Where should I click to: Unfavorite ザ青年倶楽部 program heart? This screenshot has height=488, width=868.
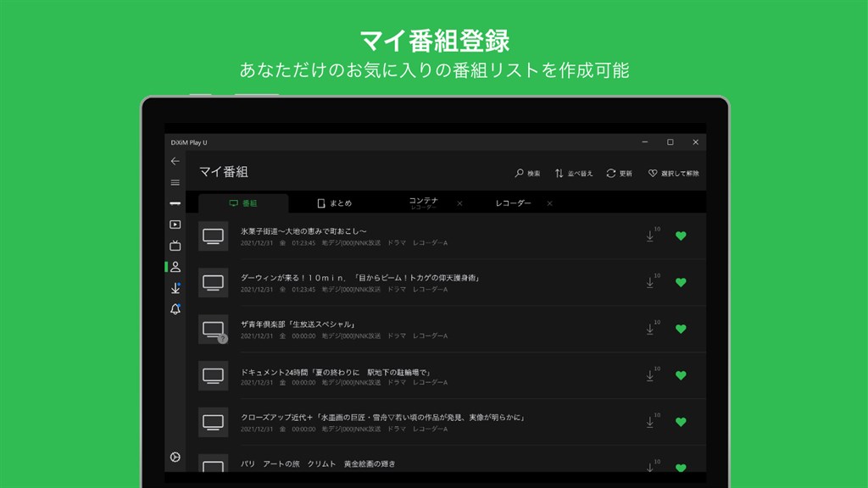(681, 329)
